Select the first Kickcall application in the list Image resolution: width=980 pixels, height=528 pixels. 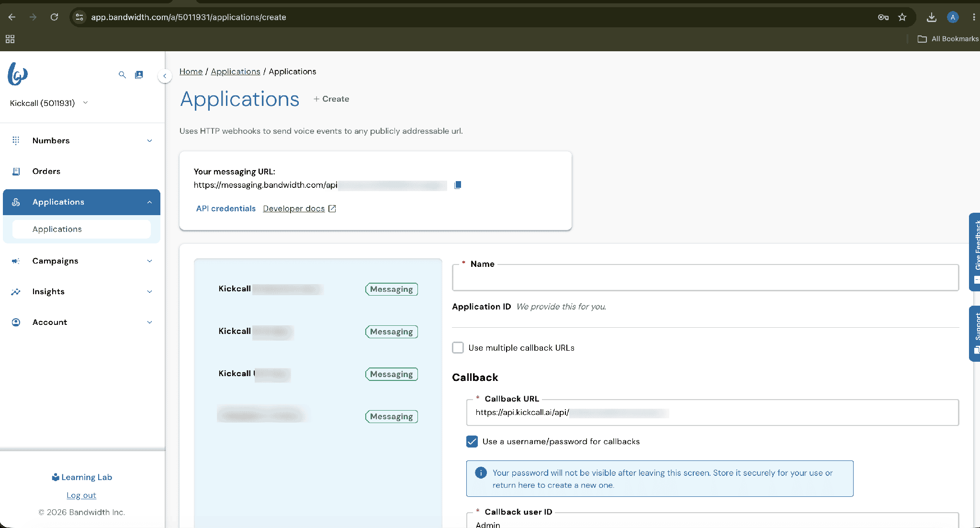tap(318, 289)
